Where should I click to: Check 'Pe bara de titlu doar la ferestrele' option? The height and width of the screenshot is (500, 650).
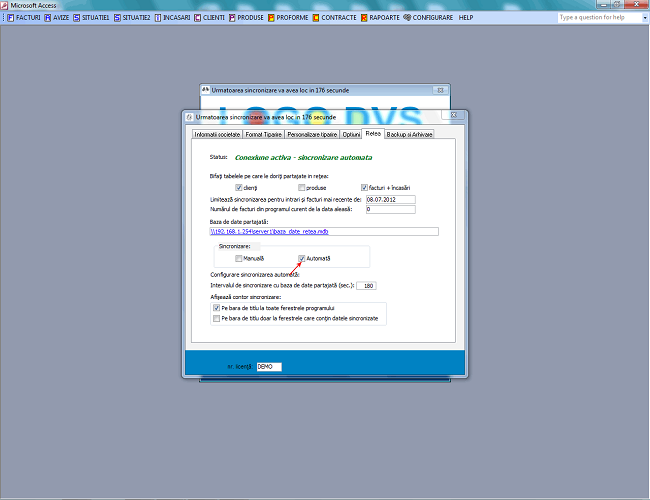pos(216,318)
